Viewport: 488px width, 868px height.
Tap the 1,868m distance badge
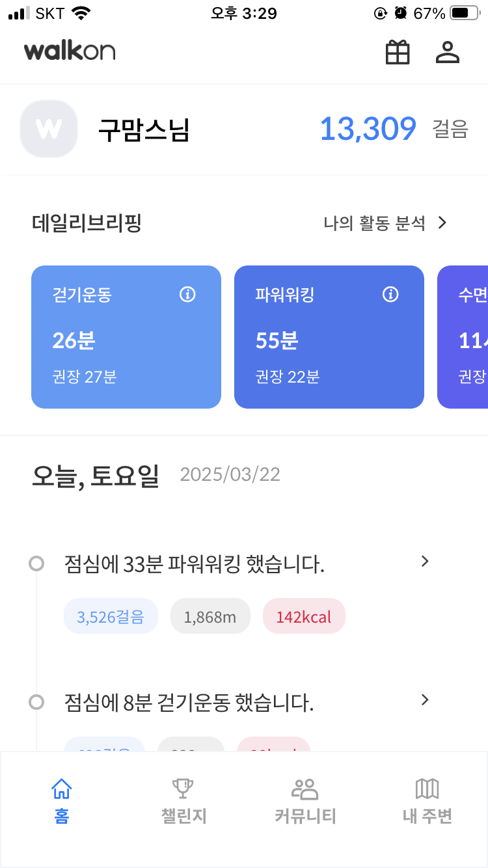pos(210,616)
